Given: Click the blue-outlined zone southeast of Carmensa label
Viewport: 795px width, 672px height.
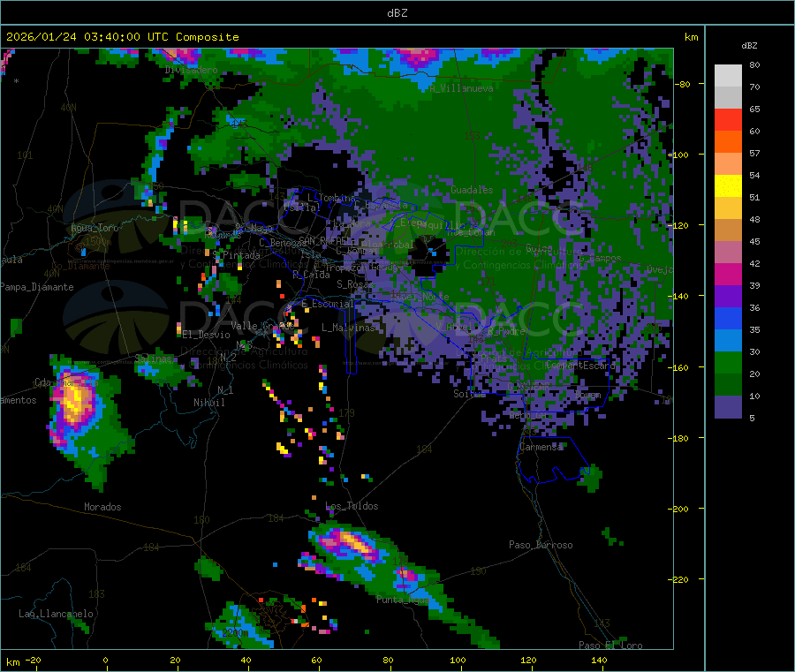Looking at the screenshot, I should click(x=553, y=461).
